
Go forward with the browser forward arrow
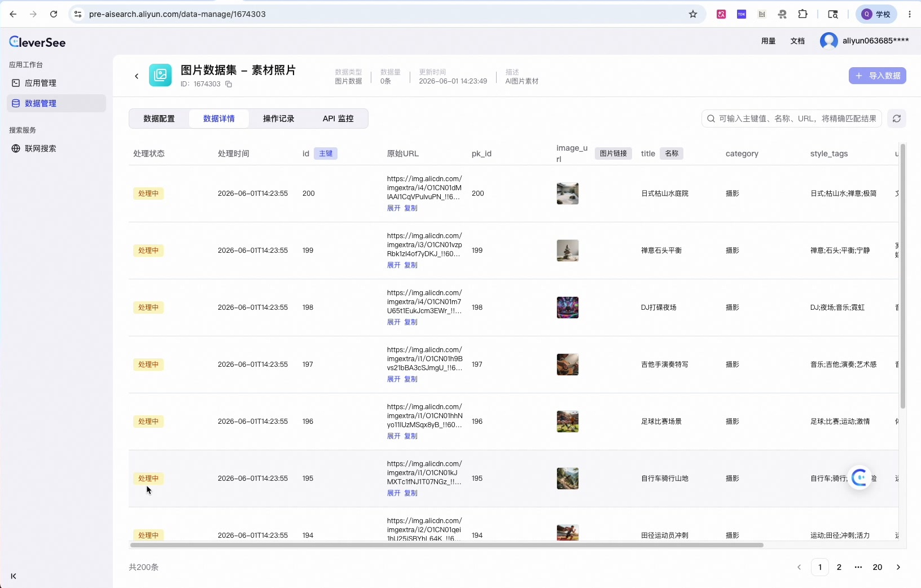point(33,14)
